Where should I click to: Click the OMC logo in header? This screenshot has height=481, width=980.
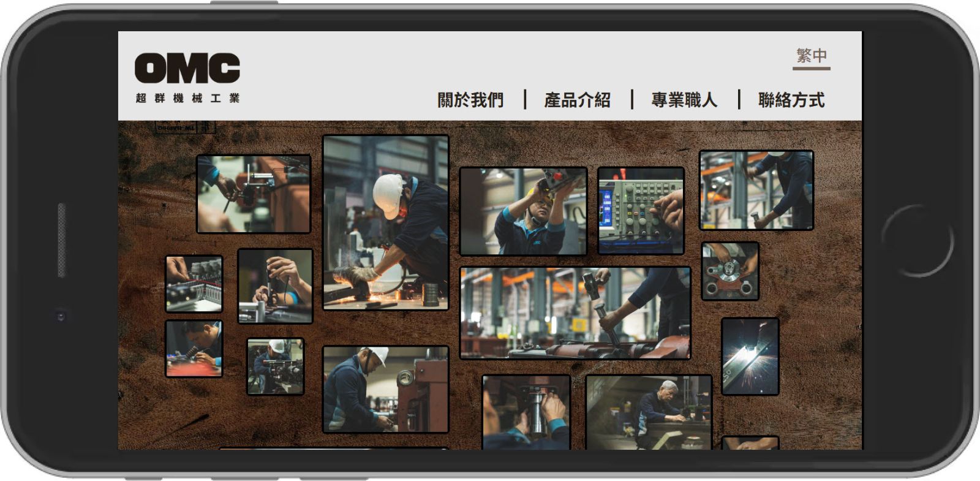pyautogui.click(x=187, y=77)
